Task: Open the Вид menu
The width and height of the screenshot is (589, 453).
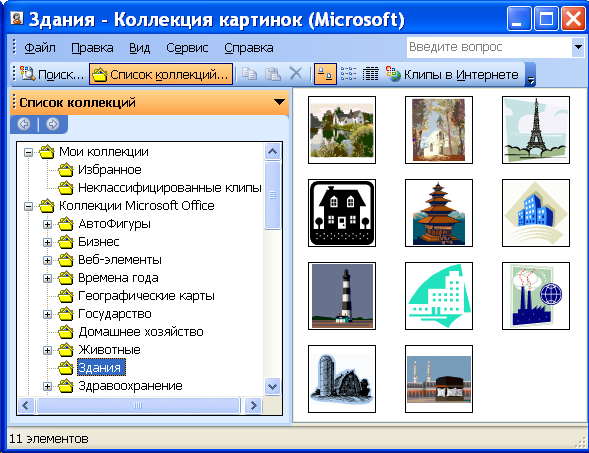Action: click(x=139, y=48)
